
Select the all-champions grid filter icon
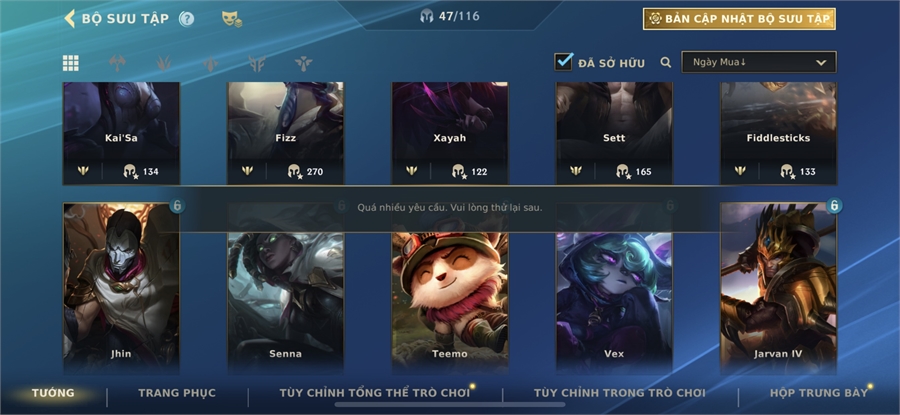71,63
